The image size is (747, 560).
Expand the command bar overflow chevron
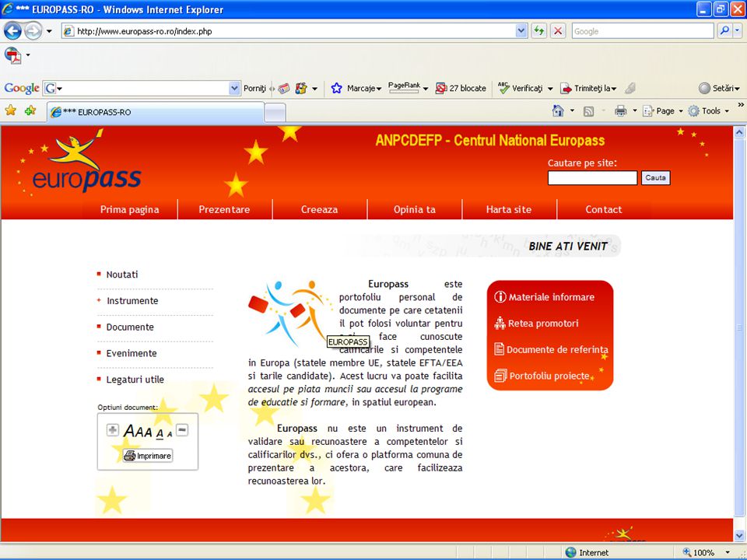[740, 105]
